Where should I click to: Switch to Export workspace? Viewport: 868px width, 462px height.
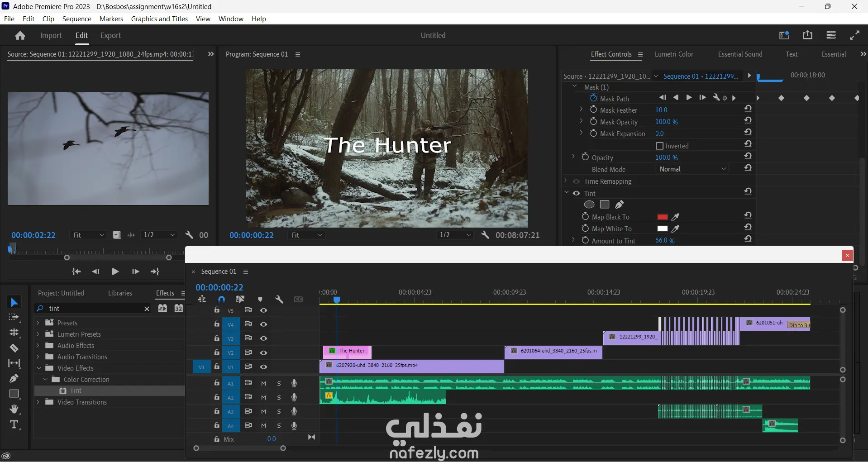point(110,36)
